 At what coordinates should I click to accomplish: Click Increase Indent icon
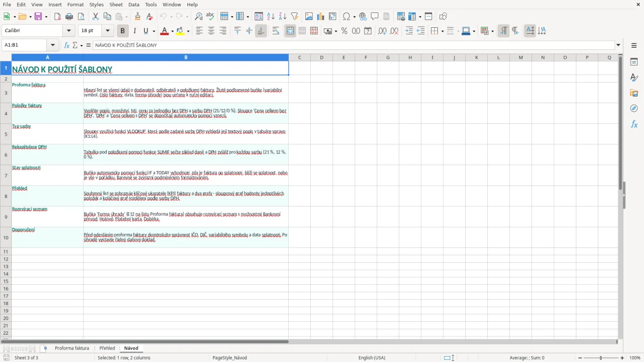click(409, 31)
